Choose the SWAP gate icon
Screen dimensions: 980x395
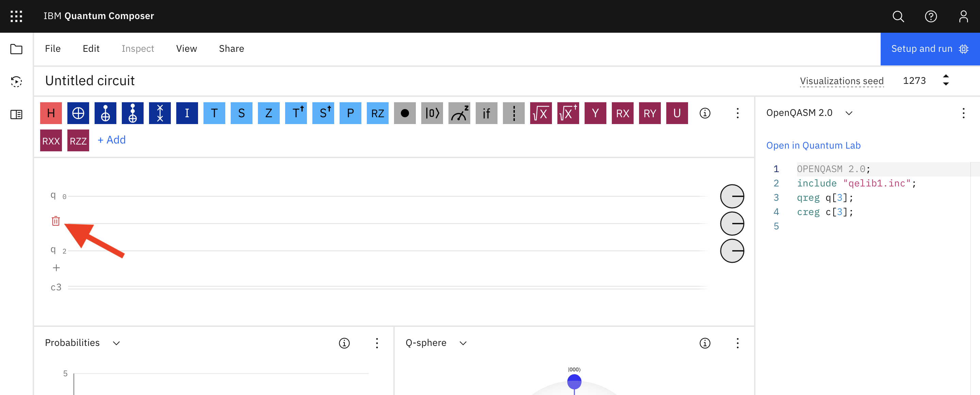[160, 113]
